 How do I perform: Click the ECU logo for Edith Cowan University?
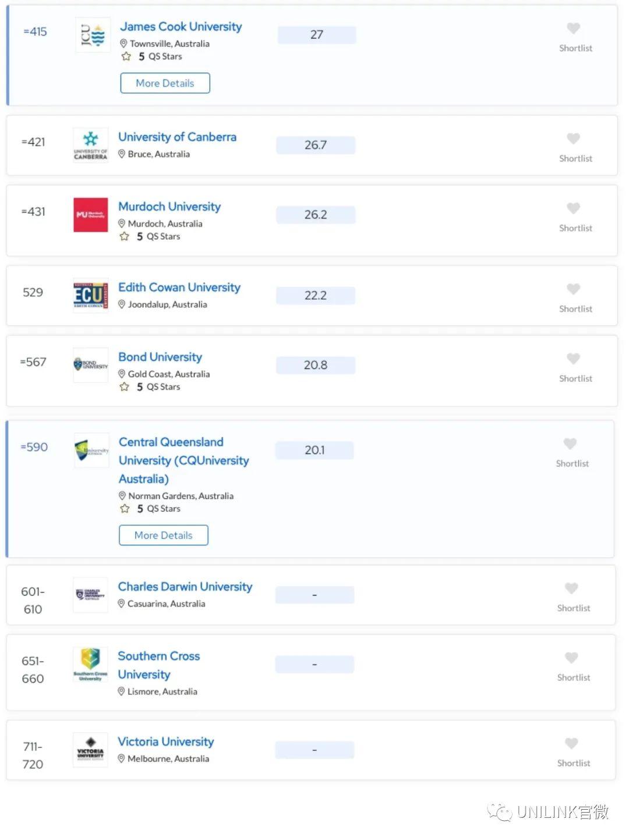coord(90,295)
